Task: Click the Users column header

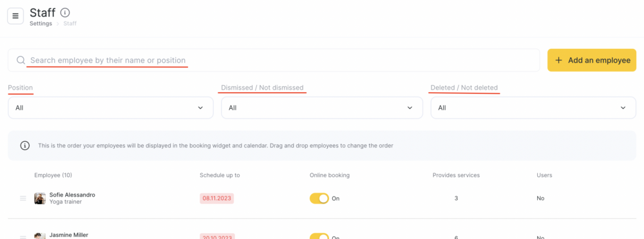Action: pyautogui.click(x=544, y=175)
